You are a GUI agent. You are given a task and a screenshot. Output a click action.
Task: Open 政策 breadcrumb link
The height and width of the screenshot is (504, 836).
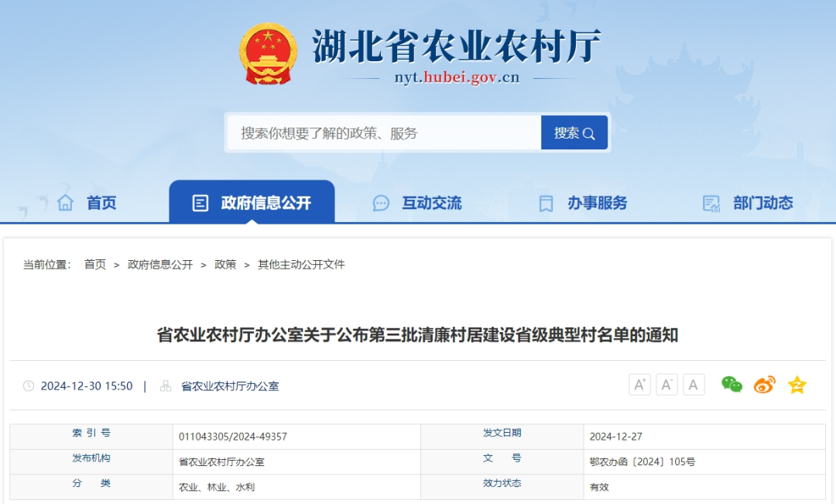[x=225, y=265]
